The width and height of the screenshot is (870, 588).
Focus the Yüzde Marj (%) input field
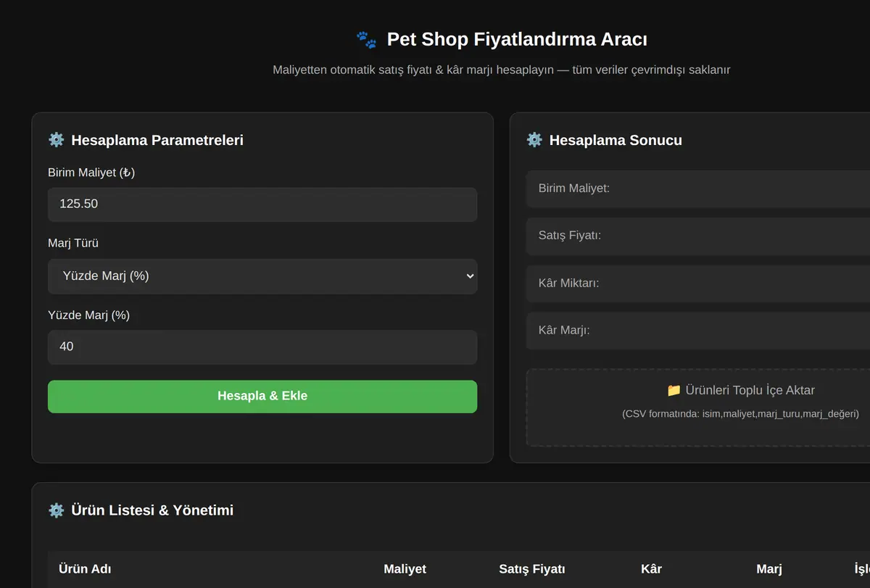(x=262, y=347)
